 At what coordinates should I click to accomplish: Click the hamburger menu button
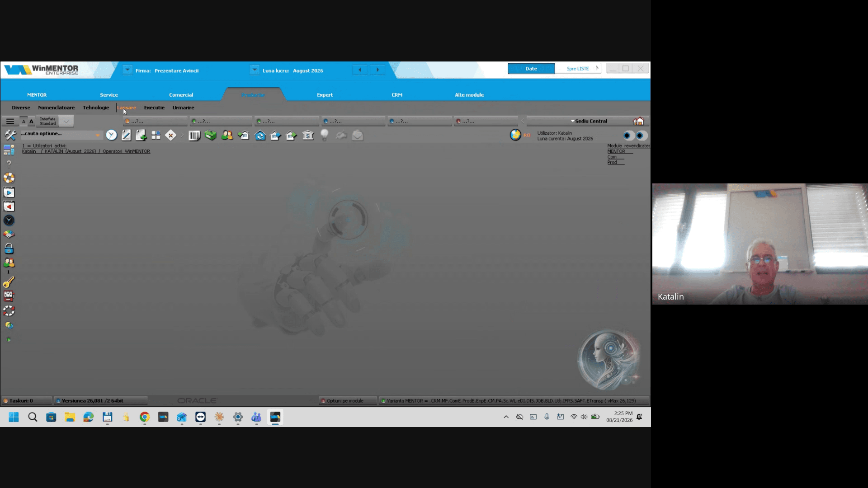10,121
